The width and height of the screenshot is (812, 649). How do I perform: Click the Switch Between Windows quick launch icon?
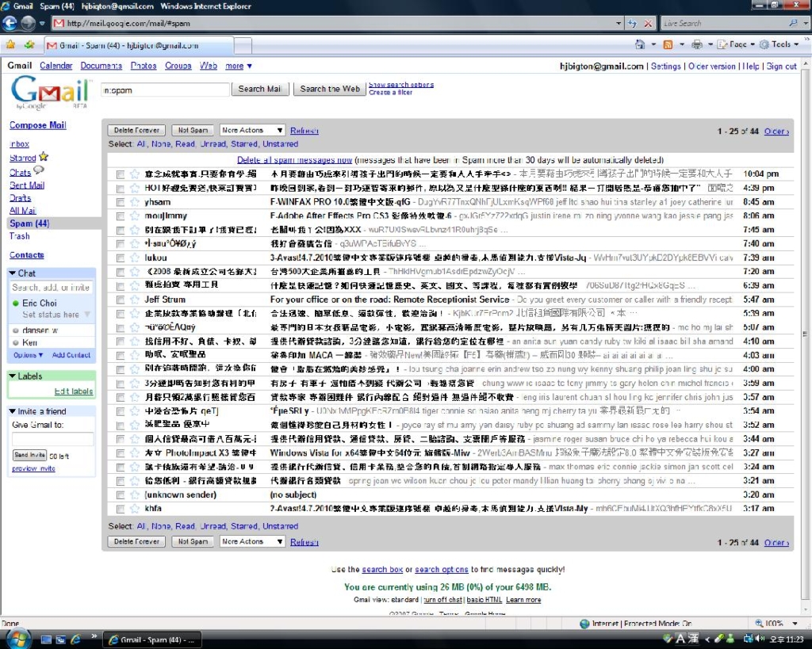(60, 639)
